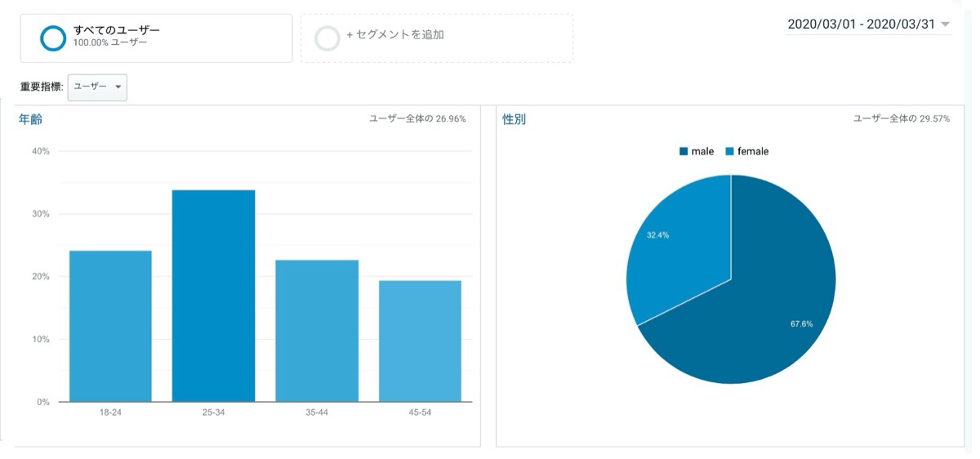
Task: Click the female legend label
Action: (753, 151)
